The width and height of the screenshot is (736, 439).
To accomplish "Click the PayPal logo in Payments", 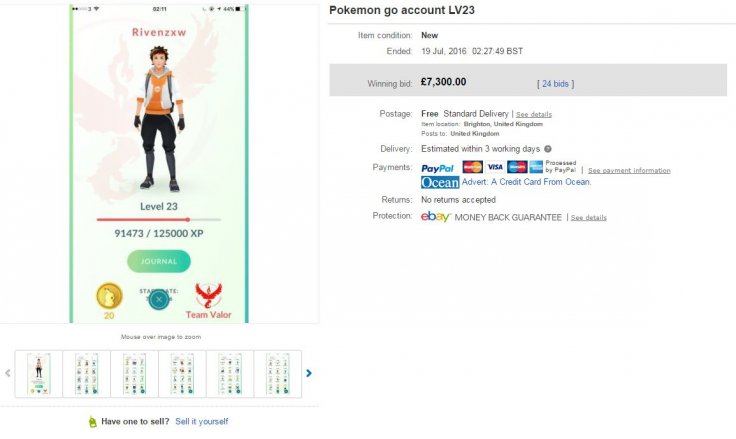I will (438, 168).
